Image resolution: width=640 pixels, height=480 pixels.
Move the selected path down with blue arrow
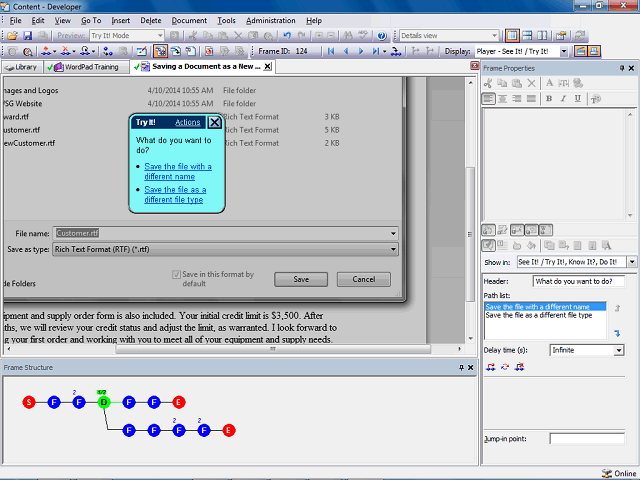(617, 333)
